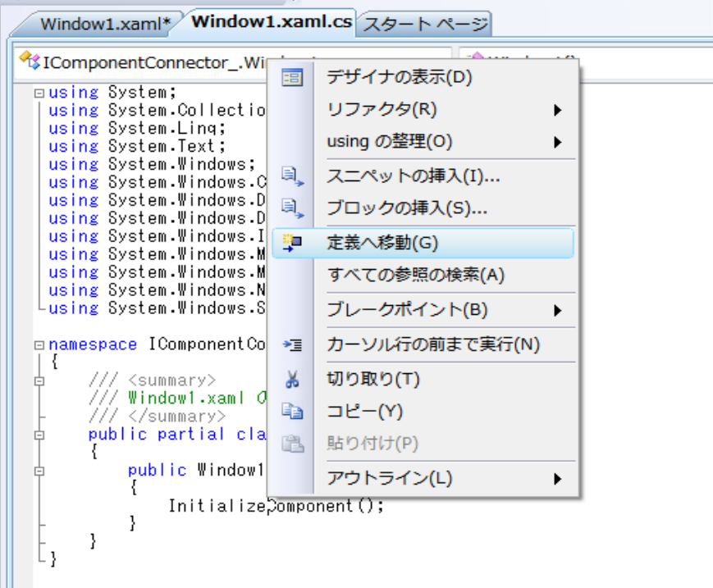Screen dimensions: 713x588
Task: Select デザイナの表示(D) menu entry
Action: 423,77
